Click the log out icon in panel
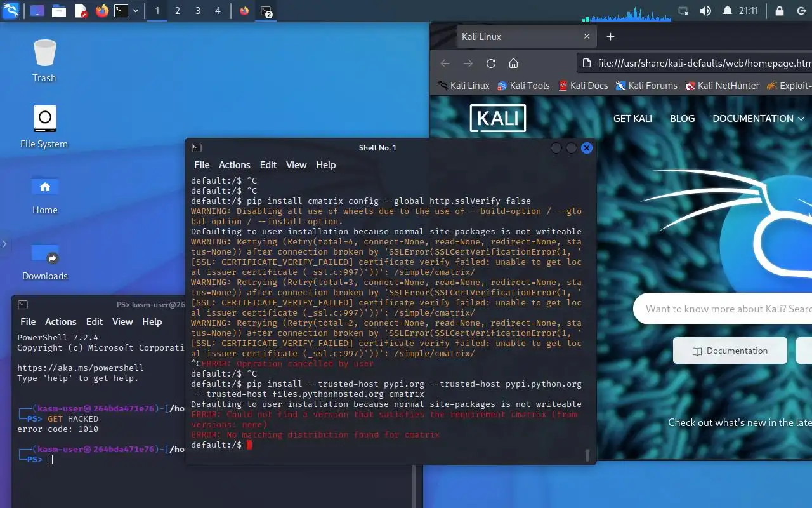Image resolution: width=812 pixels, height=508 pixels. pos(800,11)
